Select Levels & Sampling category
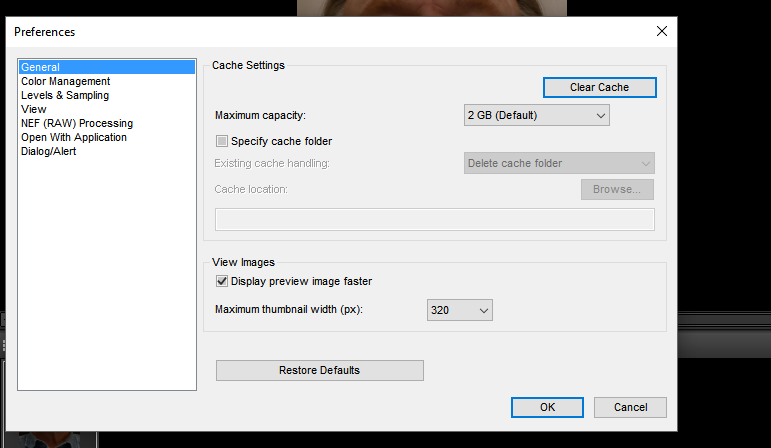Image resolution: width=771 pixels, height=448 pixels. pos(65,96)
